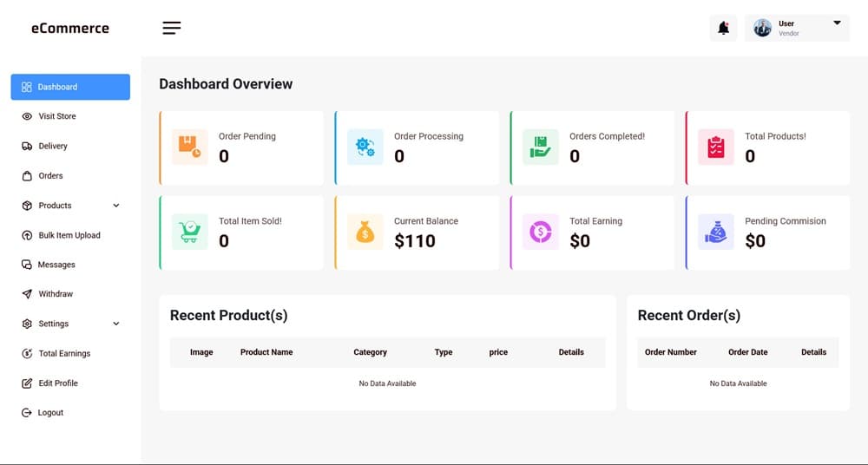
Task: Click the Delivery truck icon
Action: tap(27, 147)
